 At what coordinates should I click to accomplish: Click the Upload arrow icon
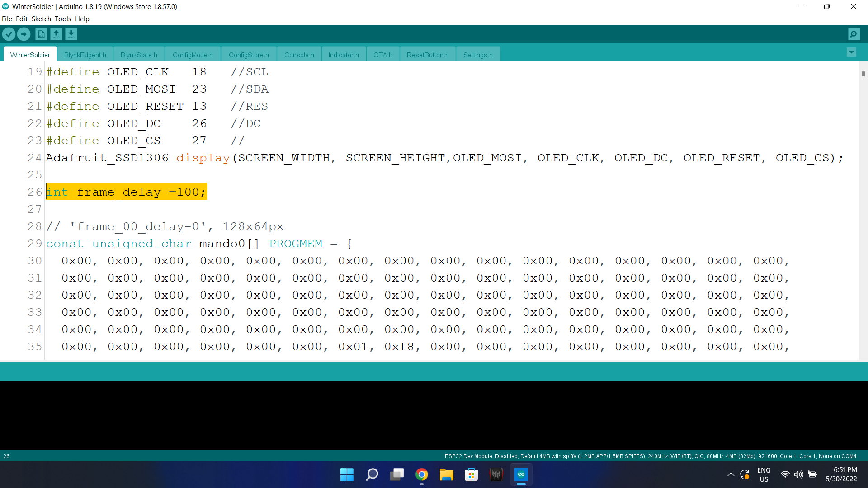click(x=24, y=34)
